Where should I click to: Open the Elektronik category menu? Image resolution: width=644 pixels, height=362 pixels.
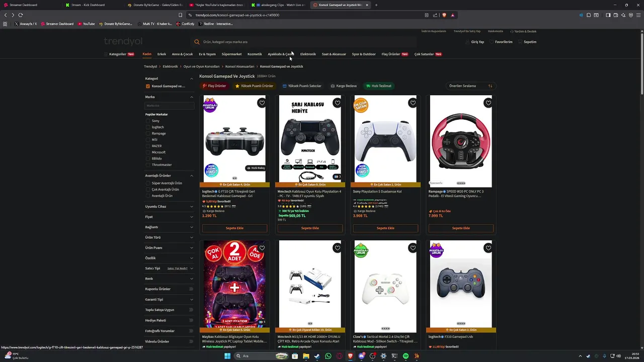tap(308, 54)
